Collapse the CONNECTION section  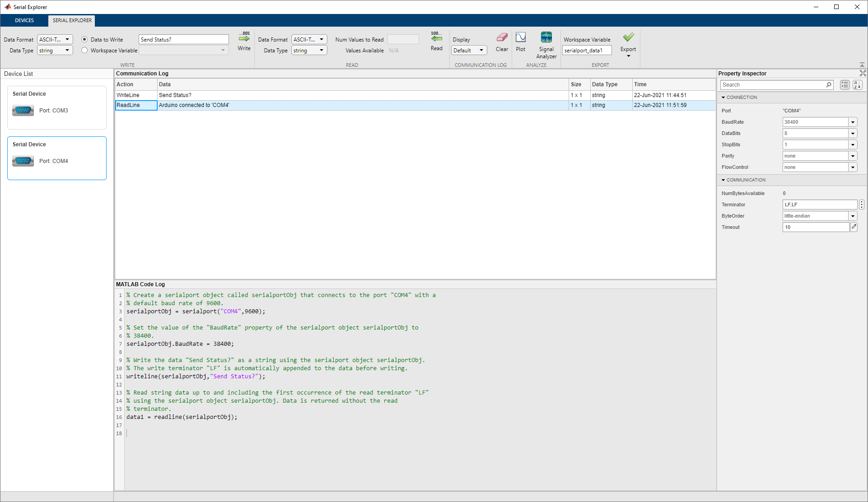723,98
